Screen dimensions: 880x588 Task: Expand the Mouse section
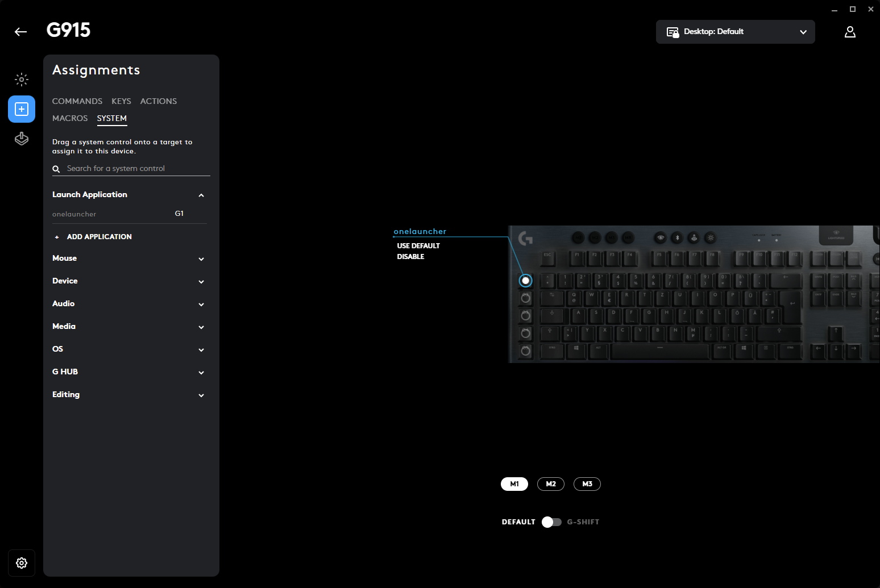pos(130,258)
